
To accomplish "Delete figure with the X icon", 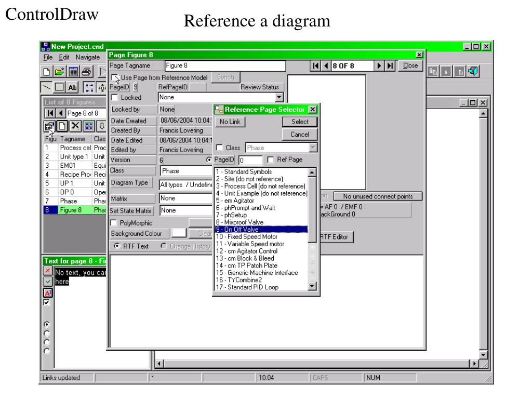I will click(x=75, y=126).
